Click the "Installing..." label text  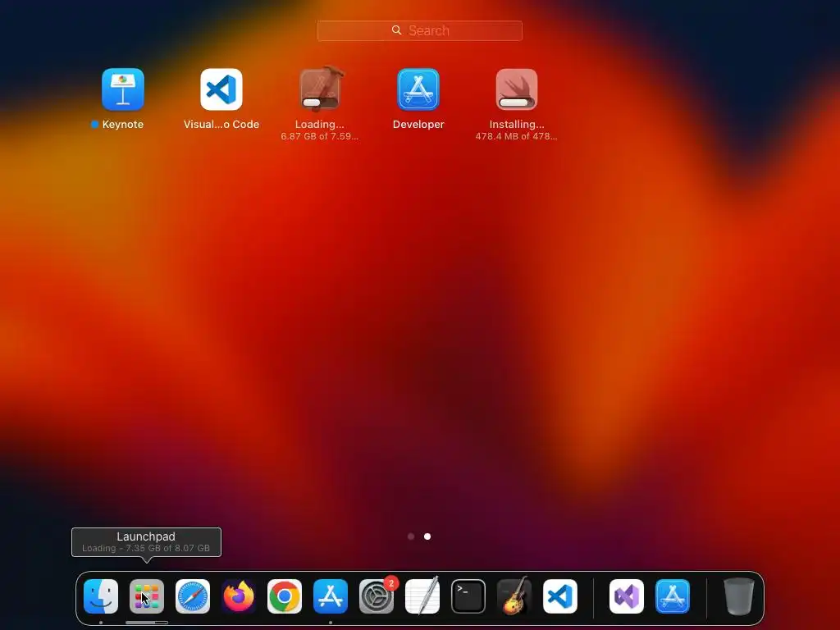(x=517, y=125)
